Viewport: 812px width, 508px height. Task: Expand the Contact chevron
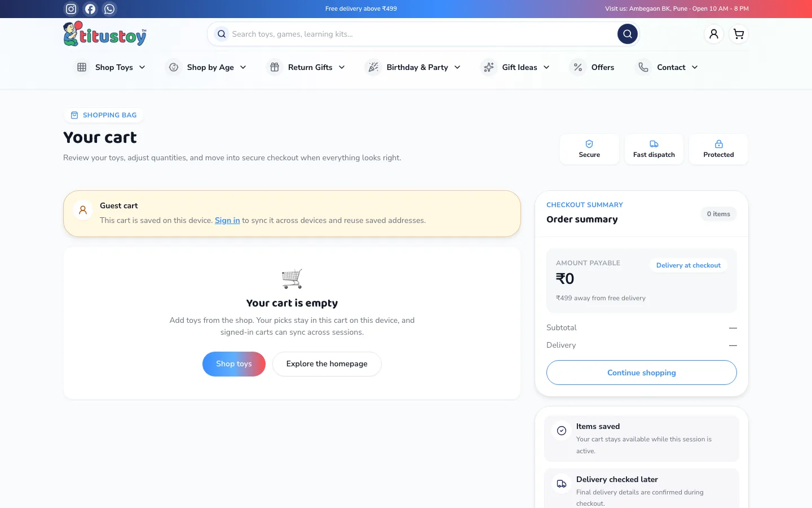click(x=695, y=67)
